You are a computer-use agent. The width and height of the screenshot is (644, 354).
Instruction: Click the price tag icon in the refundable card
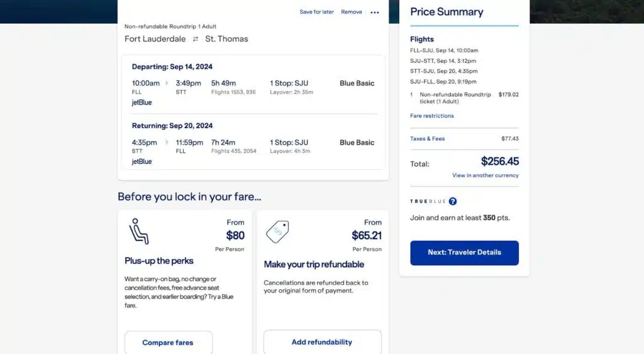pyautogui.click(x=277, y=232)
